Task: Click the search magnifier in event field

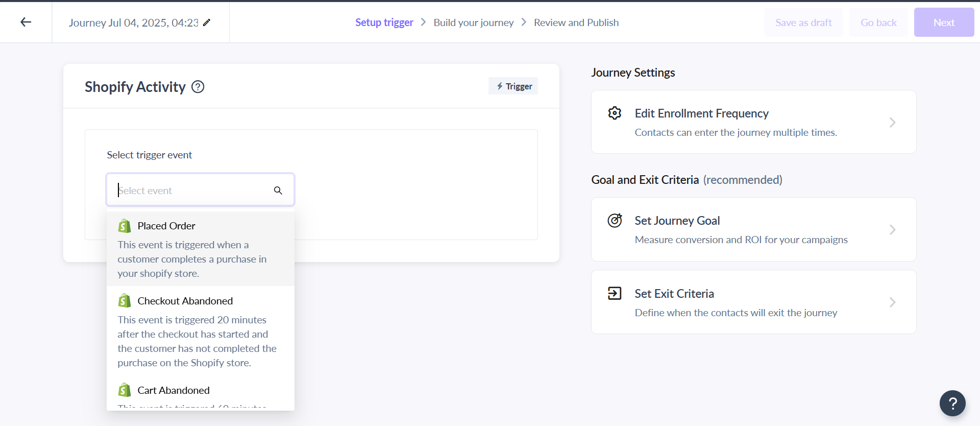Action: tap(278, 191)
